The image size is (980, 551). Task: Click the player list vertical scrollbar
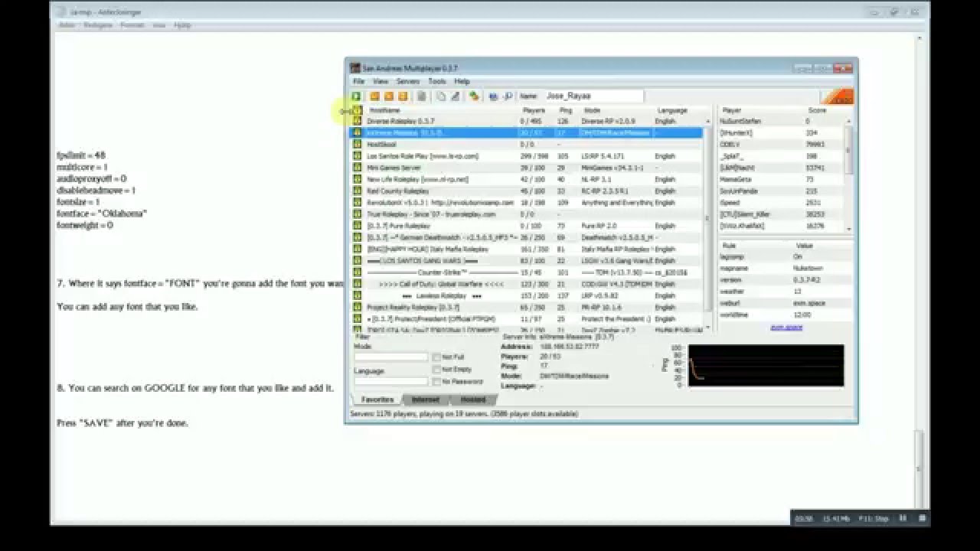pyautogui.click(x=848, y=174)
